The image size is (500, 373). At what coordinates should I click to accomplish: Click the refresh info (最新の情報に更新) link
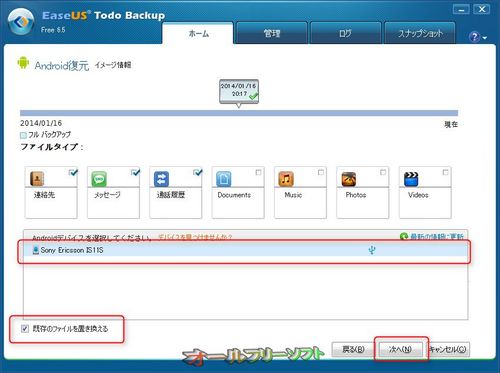[x=437, y=237]
